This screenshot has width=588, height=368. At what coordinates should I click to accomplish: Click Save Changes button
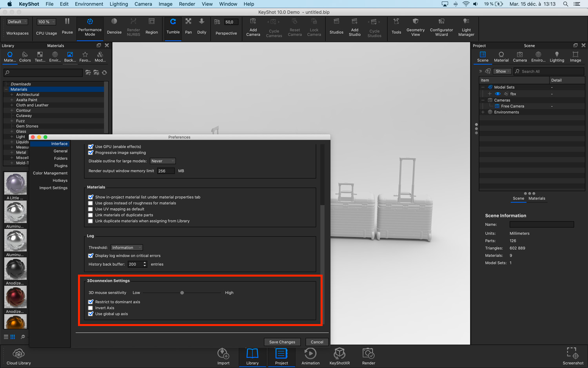282,342
